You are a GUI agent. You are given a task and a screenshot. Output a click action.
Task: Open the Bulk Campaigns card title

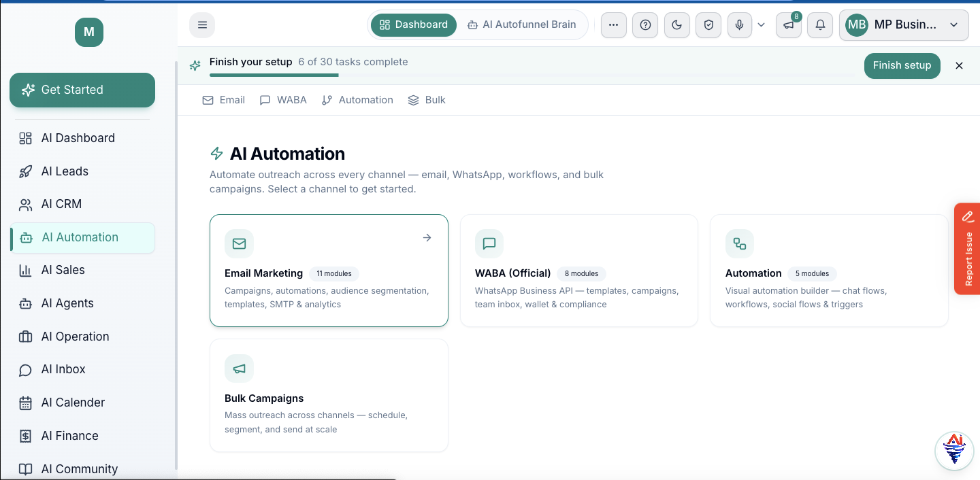[x=264, y=398]
